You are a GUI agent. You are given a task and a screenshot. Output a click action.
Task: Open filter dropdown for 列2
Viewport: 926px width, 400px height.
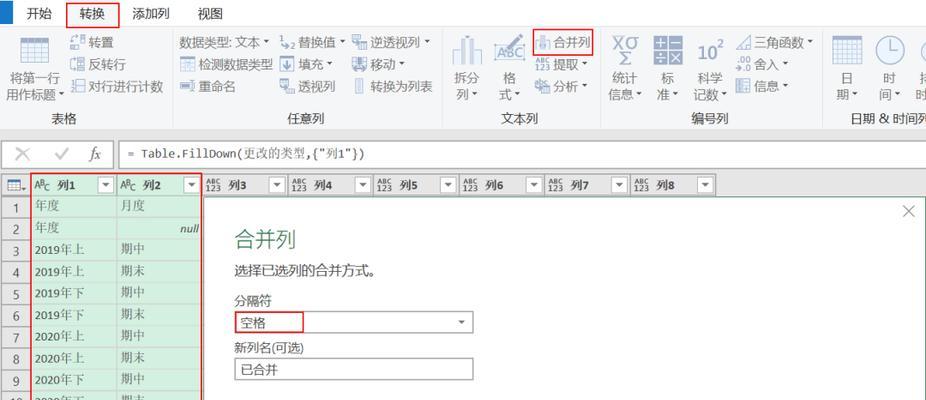pos(191,186)
